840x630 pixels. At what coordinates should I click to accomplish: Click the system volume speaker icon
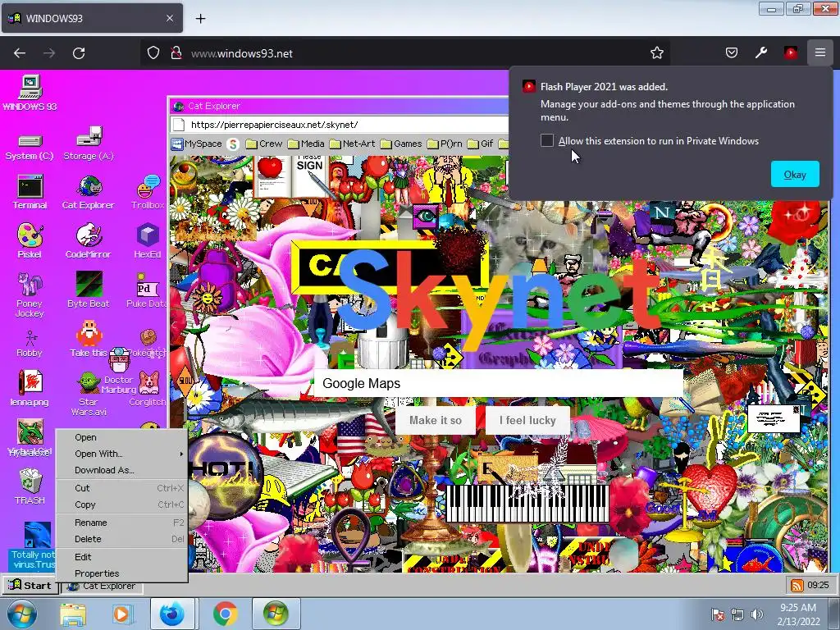click(x=757, y=614)
